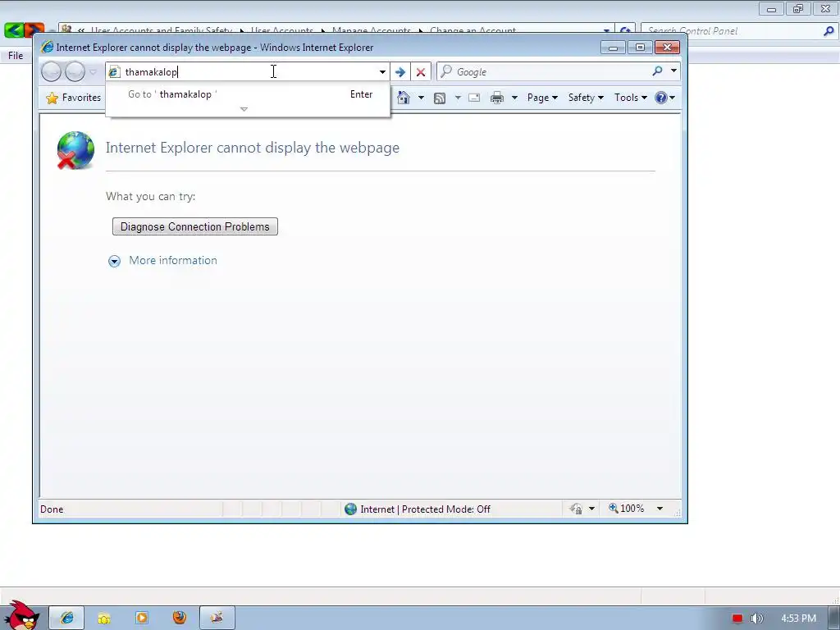Open the zoom level dropdown arrow
Viewport: 840px width, 630px height.
tap(660, 509)
